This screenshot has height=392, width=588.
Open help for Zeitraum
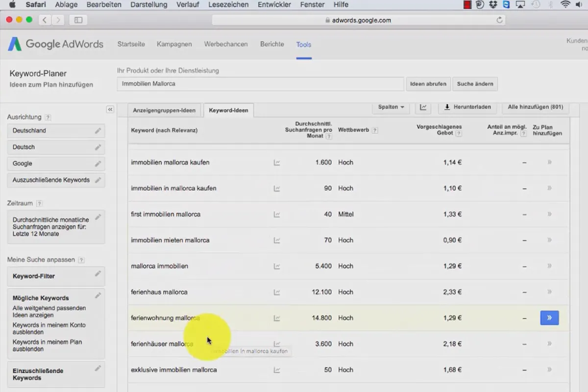tap(39, 203)
